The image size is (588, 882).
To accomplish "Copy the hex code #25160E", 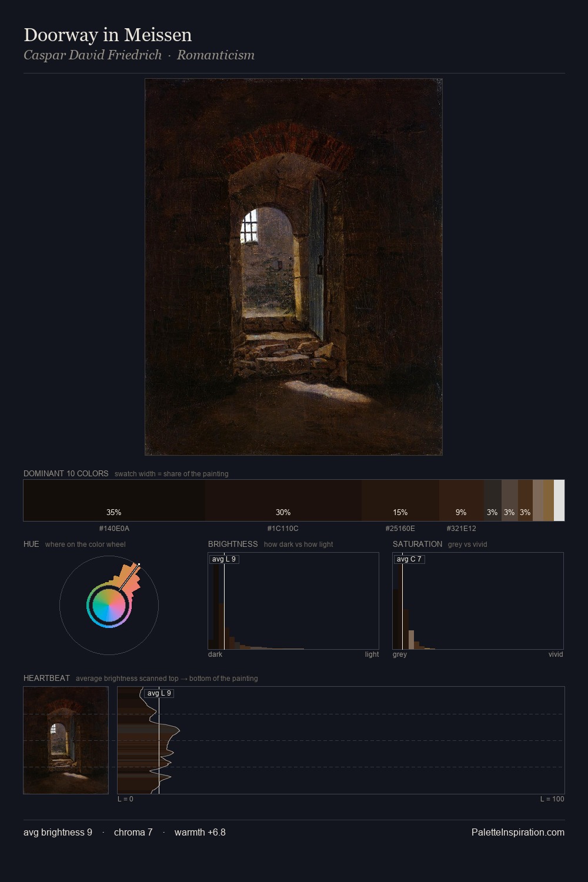I will coord(400,529).
